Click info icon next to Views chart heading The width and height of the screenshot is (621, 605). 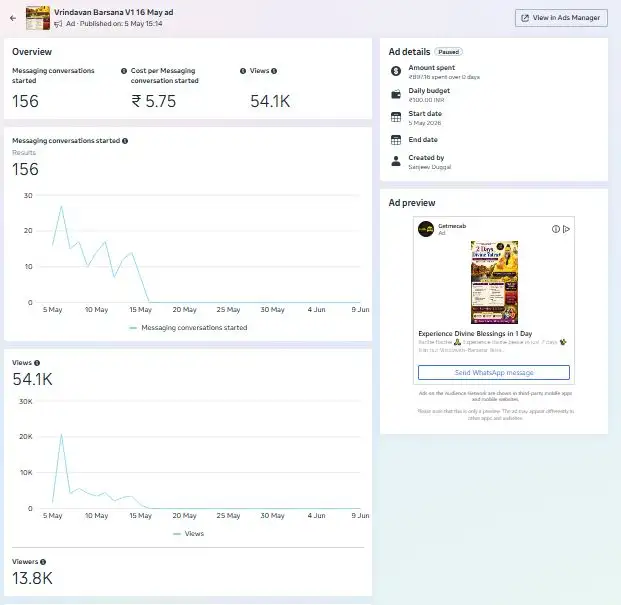[37, 363]
